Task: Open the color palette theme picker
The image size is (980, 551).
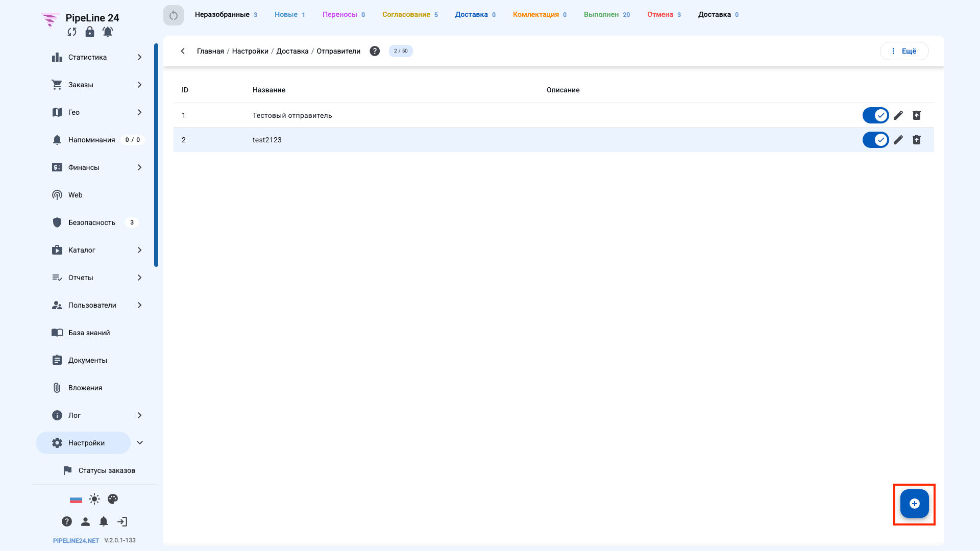Action: coord(113,499)
